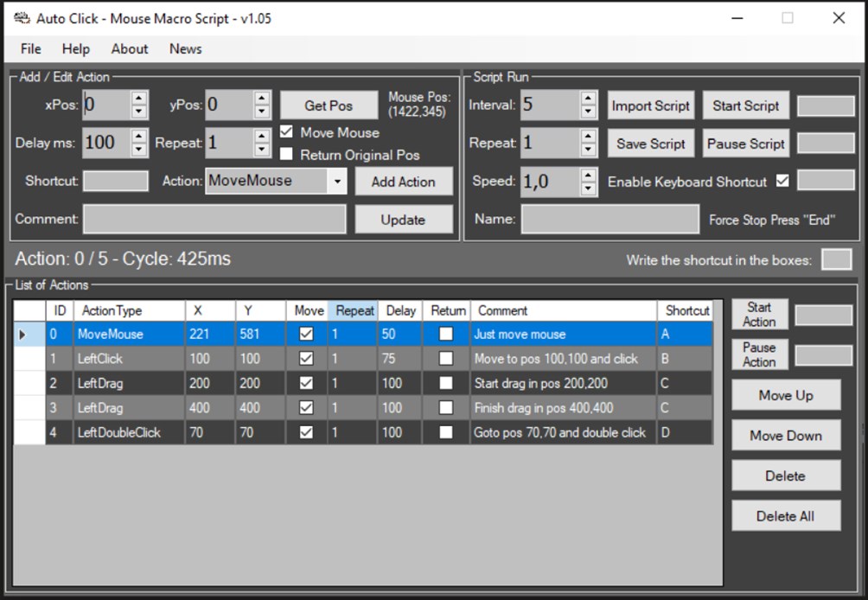The height and width of the screenshot is (600, 868).
Task: Open the About menu item
Action: click(x=129, y=49)
